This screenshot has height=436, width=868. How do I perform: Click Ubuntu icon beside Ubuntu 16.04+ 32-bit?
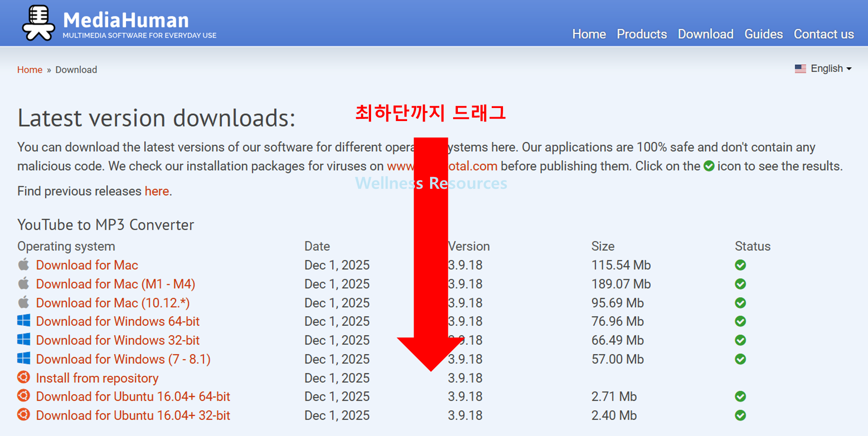(23, 414)
